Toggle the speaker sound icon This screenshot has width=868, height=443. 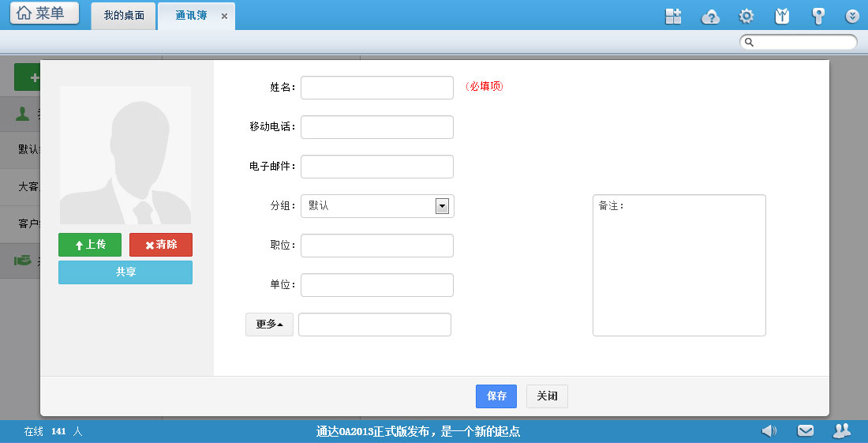click(769, 430)
